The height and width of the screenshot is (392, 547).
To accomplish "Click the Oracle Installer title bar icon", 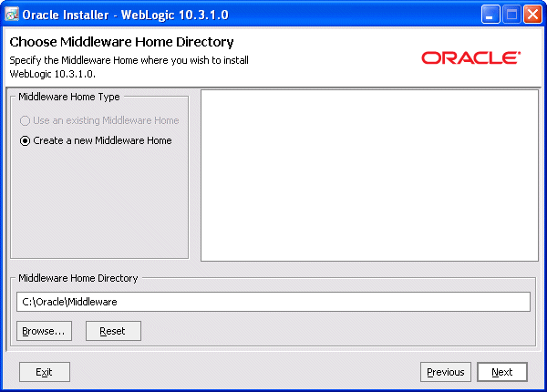I will [12, 15].
